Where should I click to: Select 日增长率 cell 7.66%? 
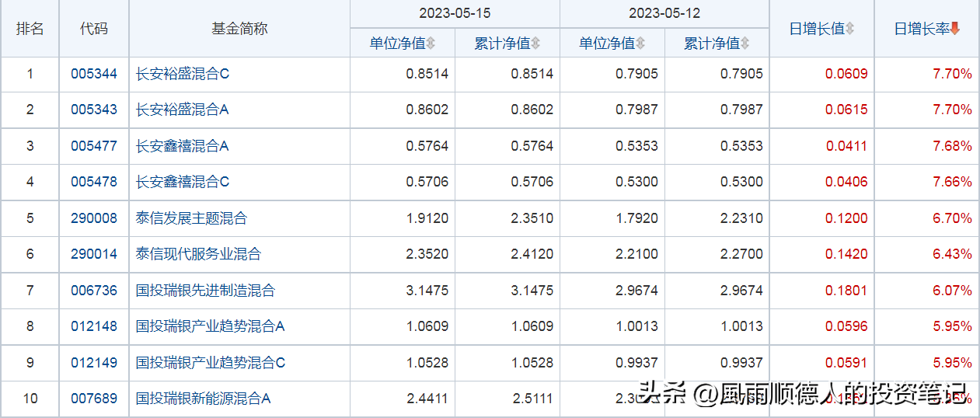click(953, 182)
